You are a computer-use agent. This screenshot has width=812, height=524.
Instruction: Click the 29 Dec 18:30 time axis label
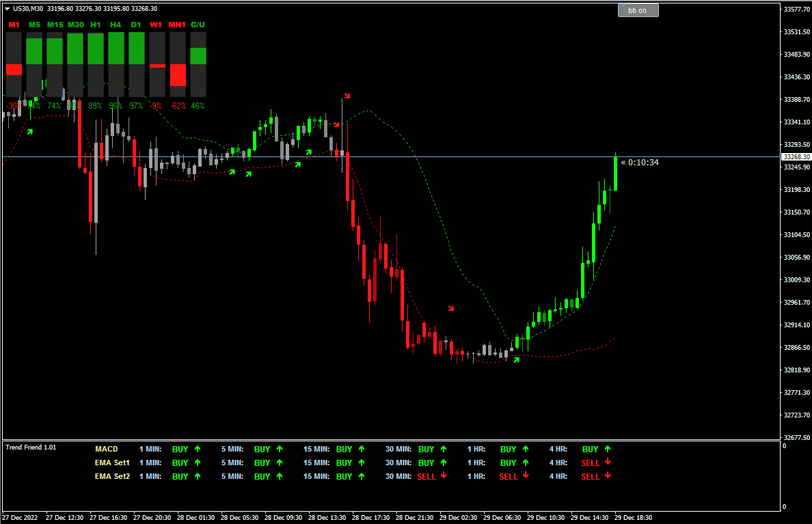[x=633, y=518]
